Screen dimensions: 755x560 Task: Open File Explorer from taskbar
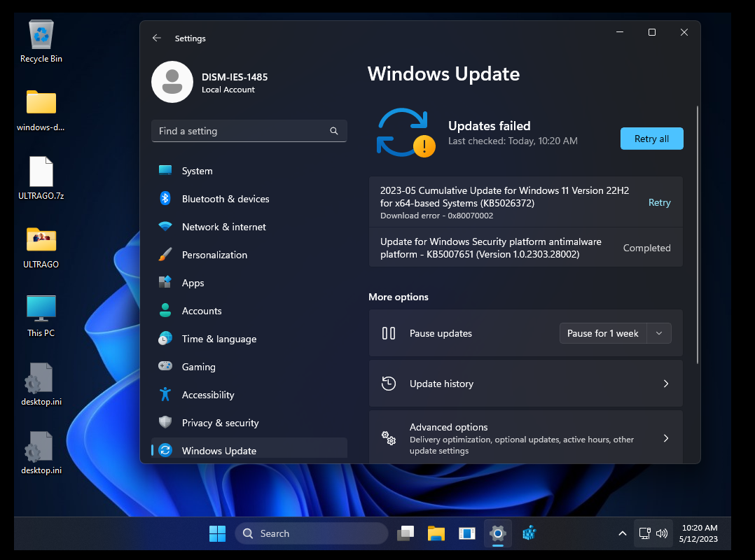point(436,533)
